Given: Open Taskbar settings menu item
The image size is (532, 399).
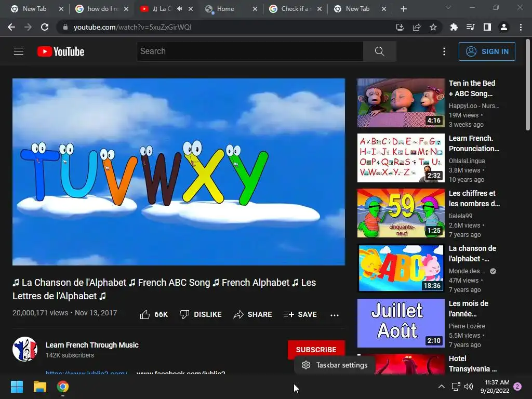Looking at the screenshot, I should pos(335,365).
